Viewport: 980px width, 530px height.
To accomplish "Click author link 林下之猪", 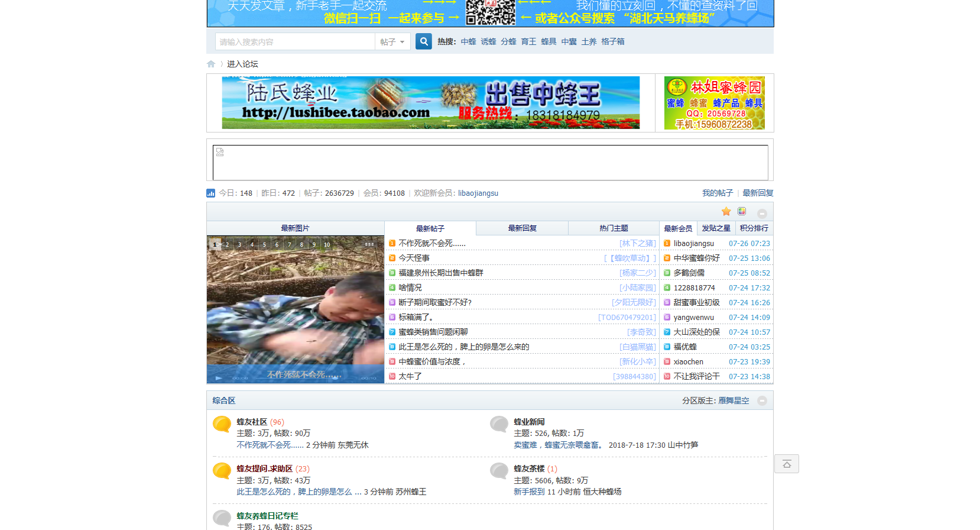I will coord(637,244).
